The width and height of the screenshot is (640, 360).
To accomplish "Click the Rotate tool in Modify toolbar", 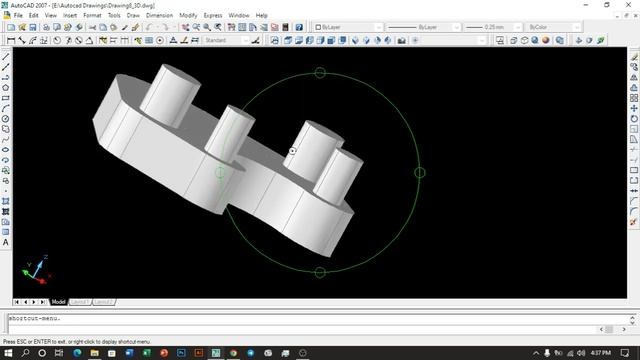I will [634, 119].
